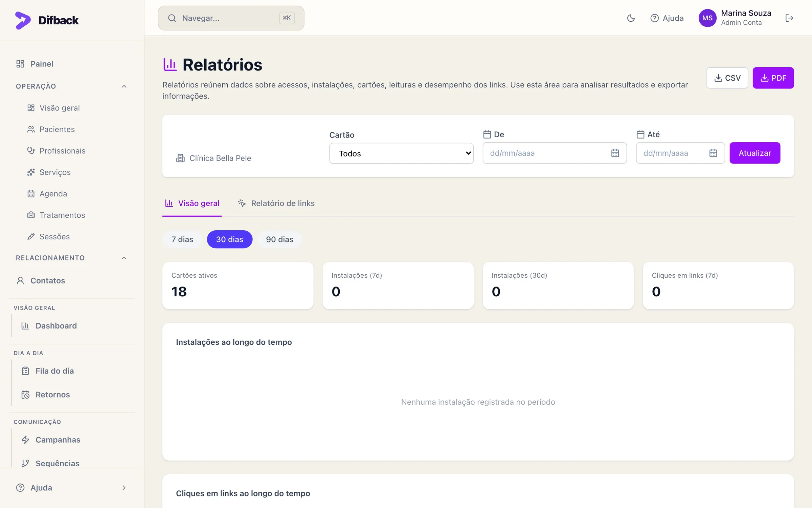Switch to Relatório de links tab

[x=276, y=203]
